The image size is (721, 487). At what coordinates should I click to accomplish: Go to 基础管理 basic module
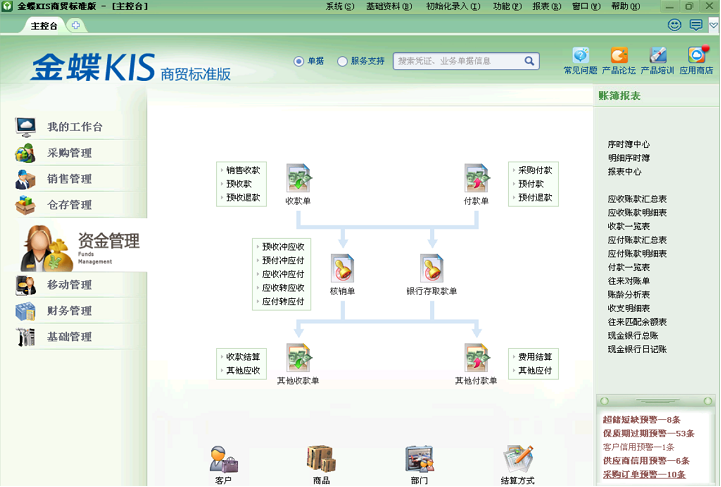pos(69,337)
